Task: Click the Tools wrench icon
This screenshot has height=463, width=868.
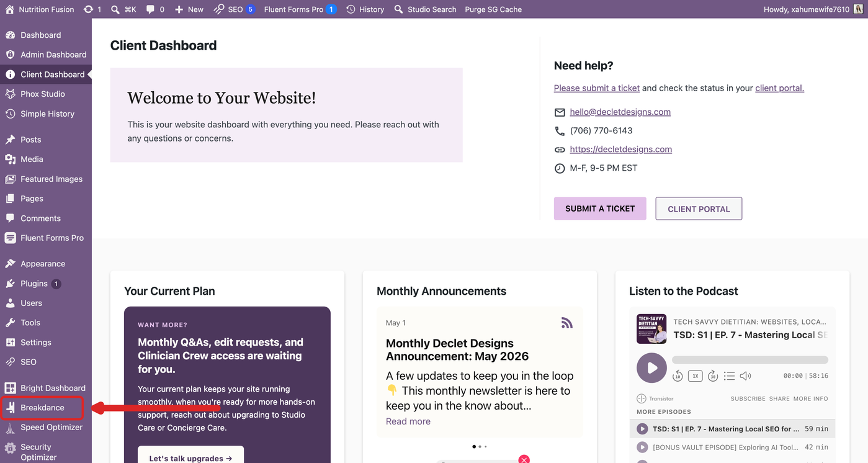Action: (10, 323)
